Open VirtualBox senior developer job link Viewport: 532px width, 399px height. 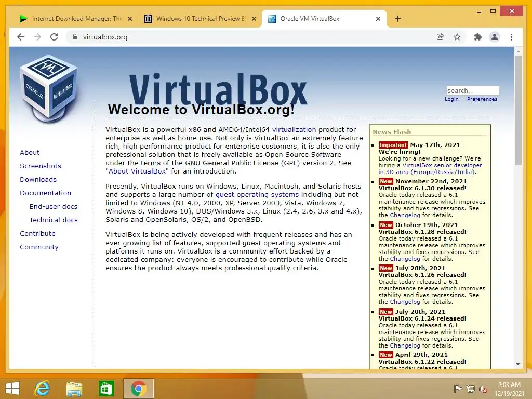click(431, 169)
